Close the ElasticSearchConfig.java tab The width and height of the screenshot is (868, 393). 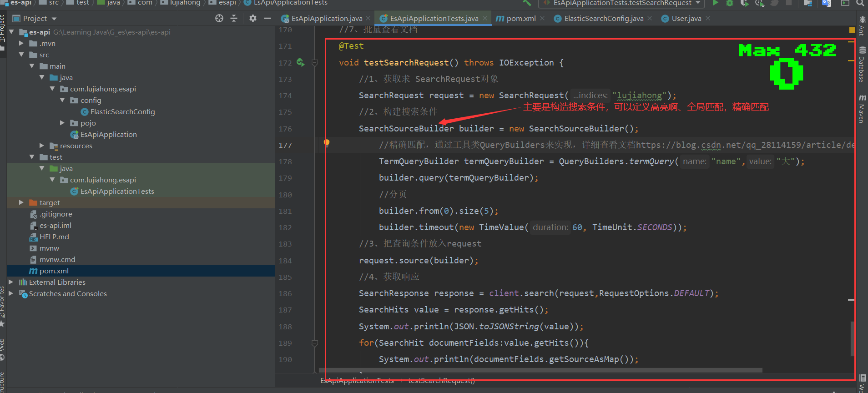(650, 18)
